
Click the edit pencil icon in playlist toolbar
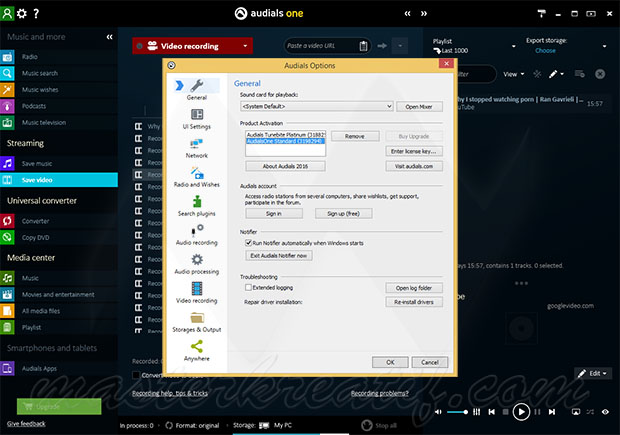553,74
